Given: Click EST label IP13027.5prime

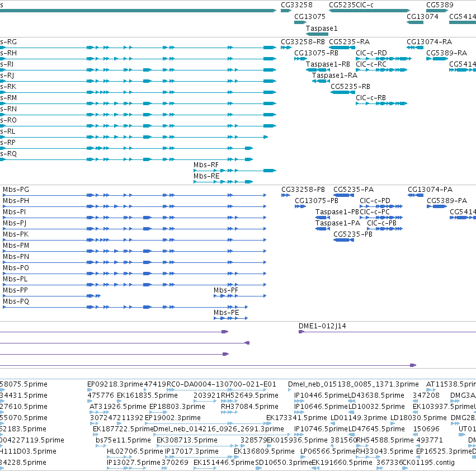Looking at the screenshot, I should click(x=133, y=463).
